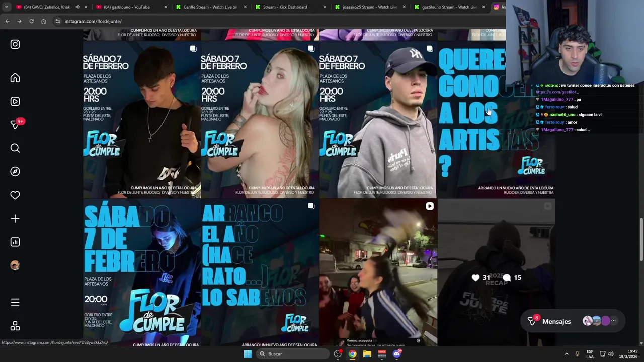Open sidebar messages icon with 9+ badge

pos(15,124)
